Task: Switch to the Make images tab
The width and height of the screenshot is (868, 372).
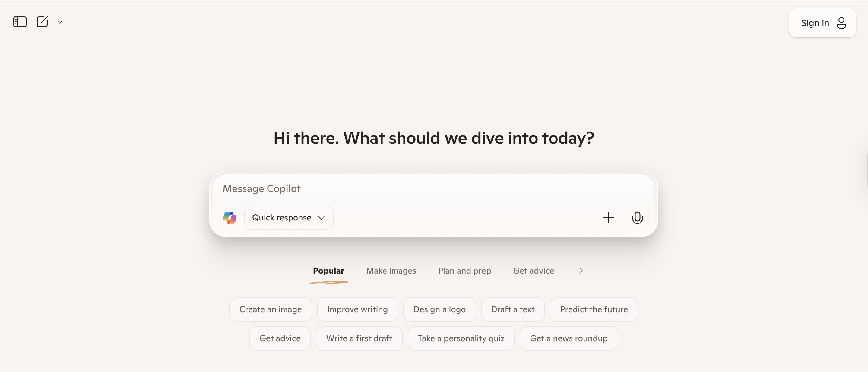Action: coord(391,271)
